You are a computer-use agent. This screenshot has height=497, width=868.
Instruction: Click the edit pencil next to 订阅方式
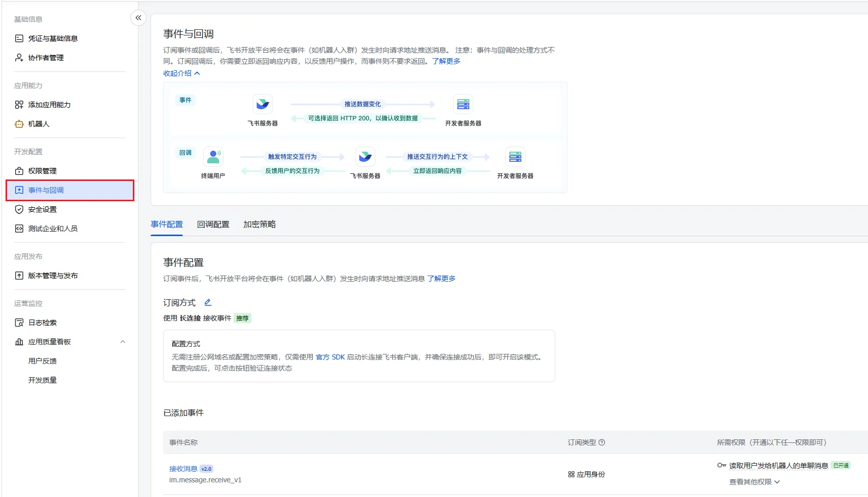click(208, 302)
